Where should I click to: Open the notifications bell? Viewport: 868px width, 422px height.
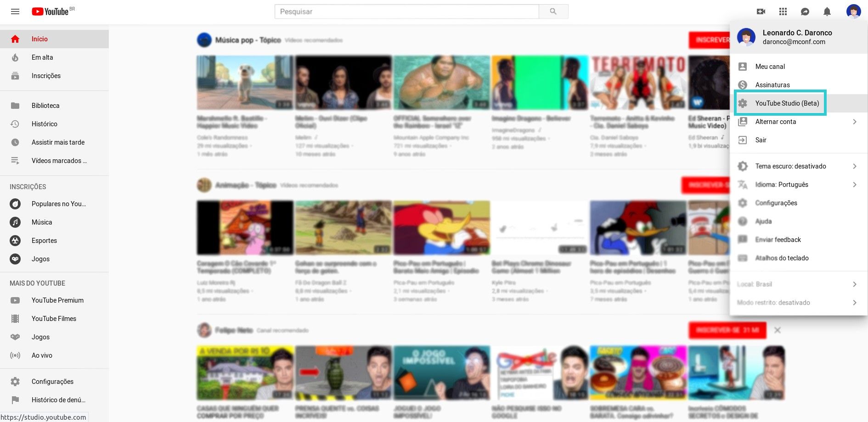click(x=827, y=11)
